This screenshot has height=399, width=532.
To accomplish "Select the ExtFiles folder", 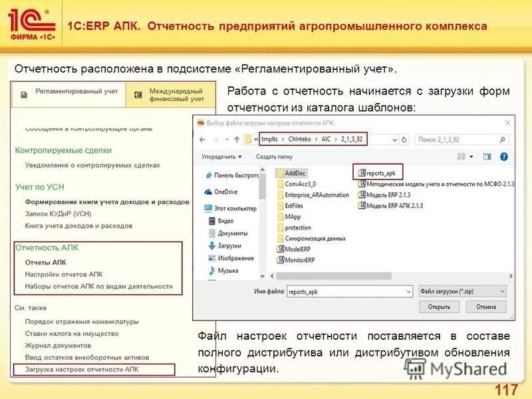I will pos(290,206).
